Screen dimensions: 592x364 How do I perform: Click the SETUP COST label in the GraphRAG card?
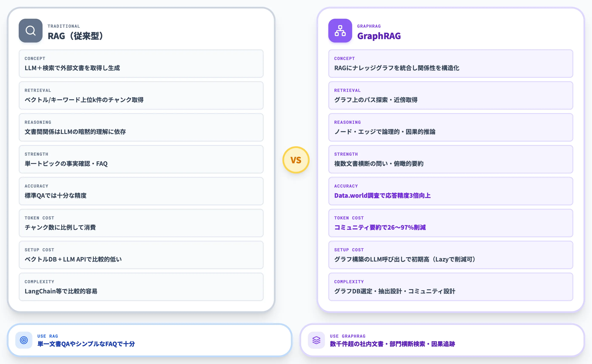pyautogui.click(x=349, y=250)
